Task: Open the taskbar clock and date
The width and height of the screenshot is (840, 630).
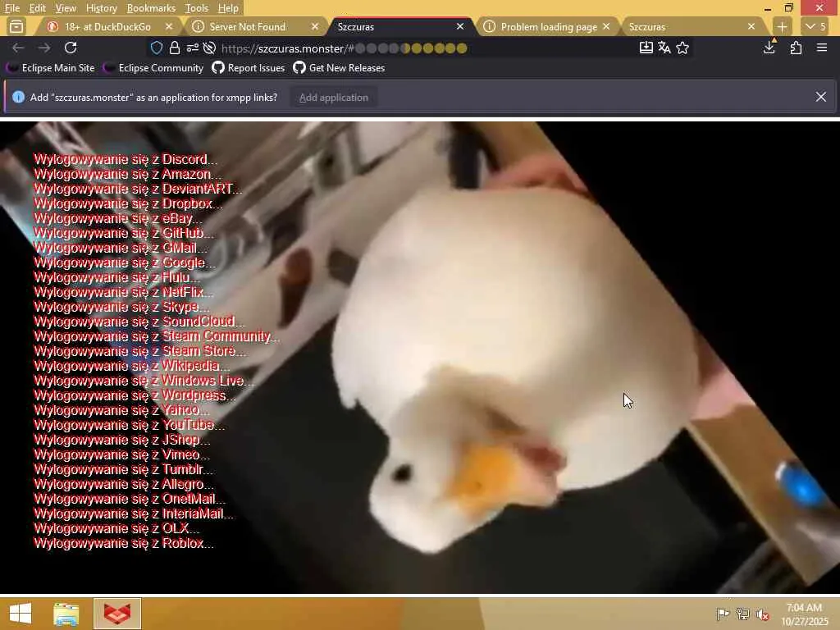Action: (804, 614)
